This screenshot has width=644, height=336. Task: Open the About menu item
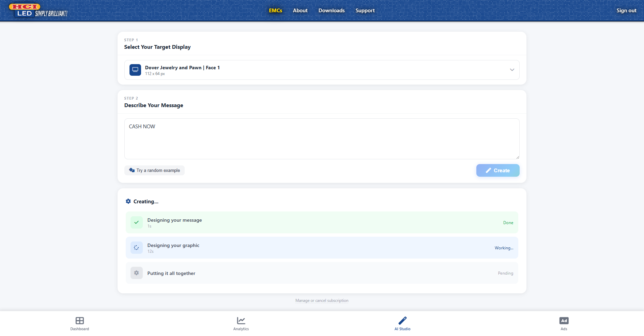pyautogui.click(x=300, y=11)
